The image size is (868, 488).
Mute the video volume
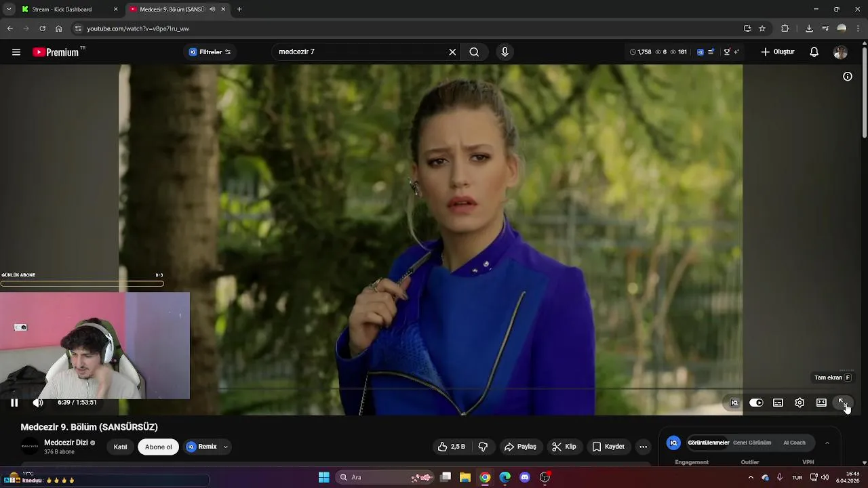pyautogui.click(x=38, y=403)
